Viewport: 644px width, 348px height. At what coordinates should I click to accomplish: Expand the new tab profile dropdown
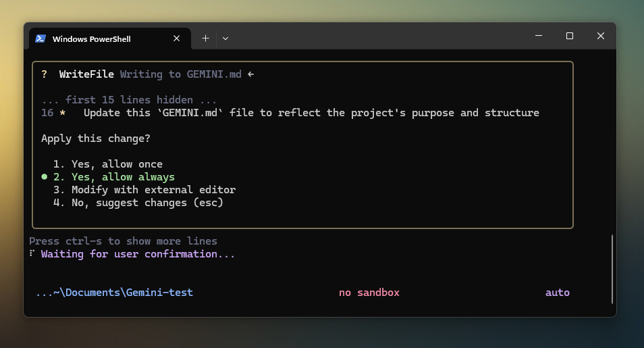pyautogui.click(x=225, y=39)
